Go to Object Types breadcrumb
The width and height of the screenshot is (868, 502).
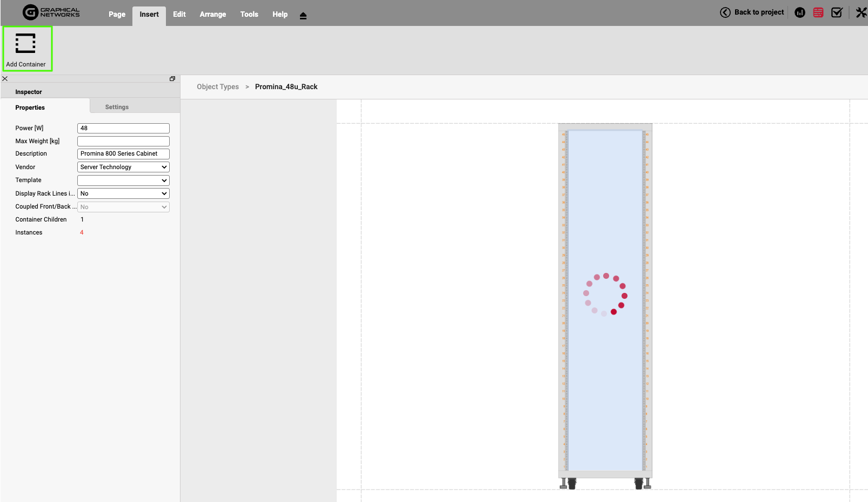tap(218, 87)
